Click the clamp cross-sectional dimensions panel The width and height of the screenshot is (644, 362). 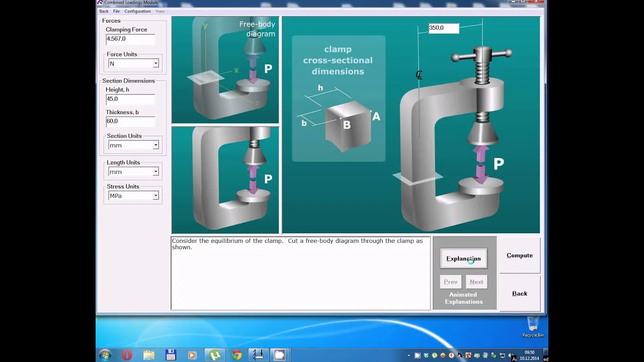click(338, 99)
